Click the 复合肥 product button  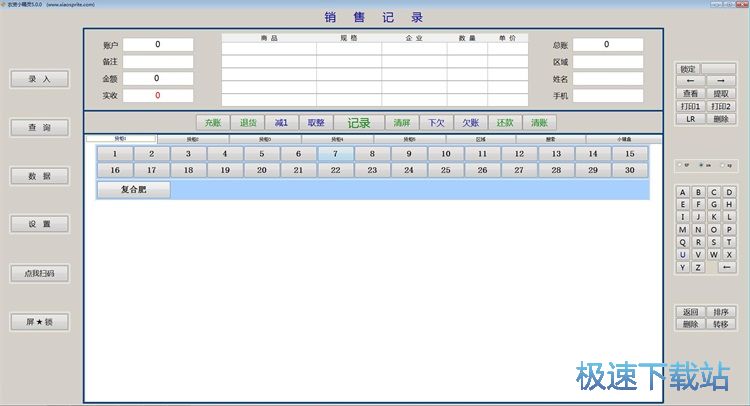click(x=133, y=189)
